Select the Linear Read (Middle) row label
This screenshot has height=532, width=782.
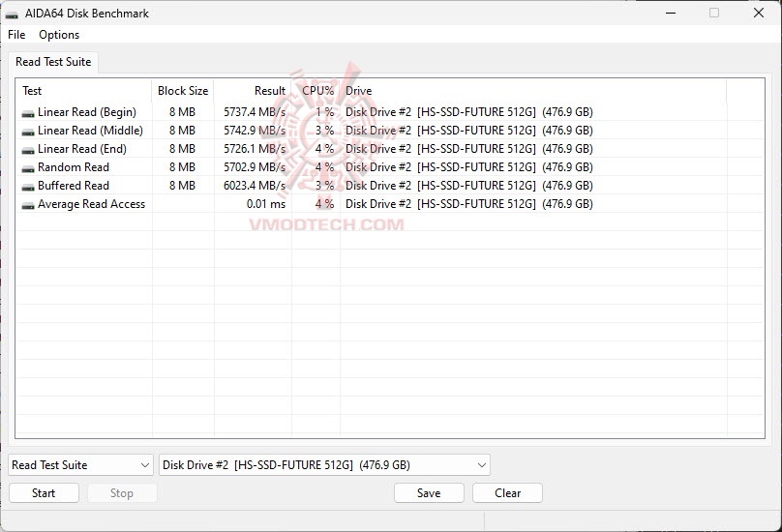pyautogui.click(x=90, y=131)
